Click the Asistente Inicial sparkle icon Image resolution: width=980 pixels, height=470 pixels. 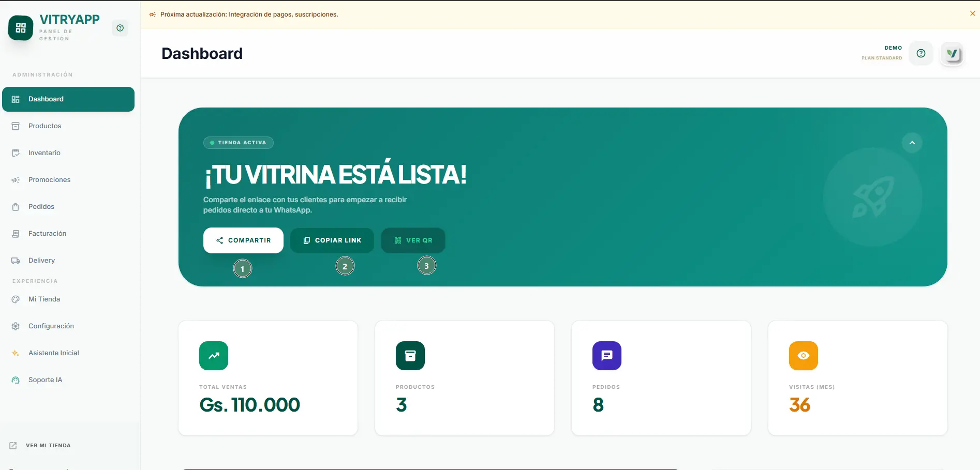click(16, 353)
